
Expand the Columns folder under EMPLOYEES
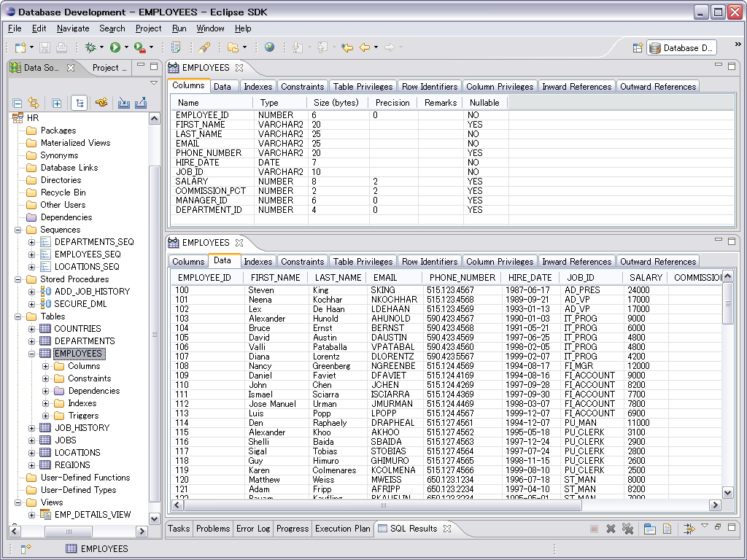pyautogui.click(x=46, y=366)
